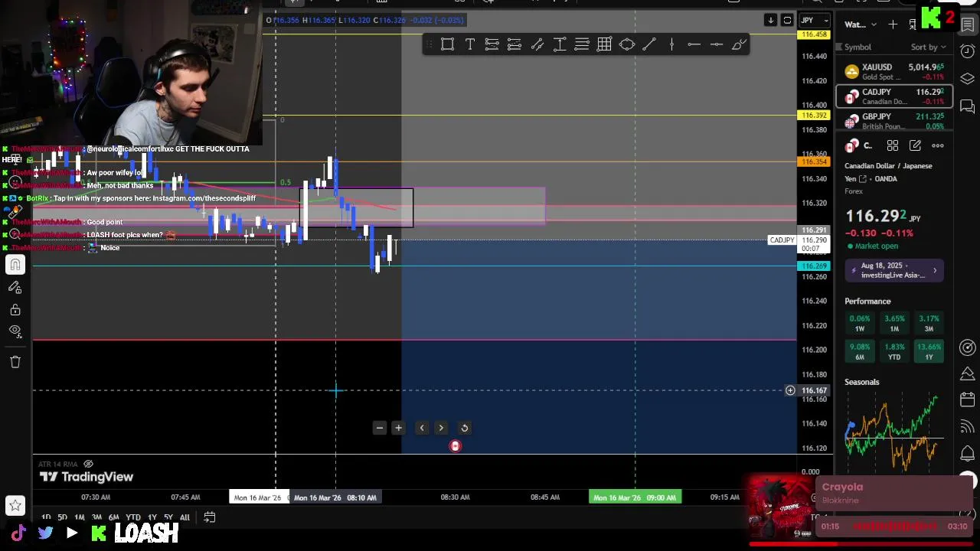Open the three-dots more menu in details
Viewport: 980px width, 551px height.
click(938, 145)
